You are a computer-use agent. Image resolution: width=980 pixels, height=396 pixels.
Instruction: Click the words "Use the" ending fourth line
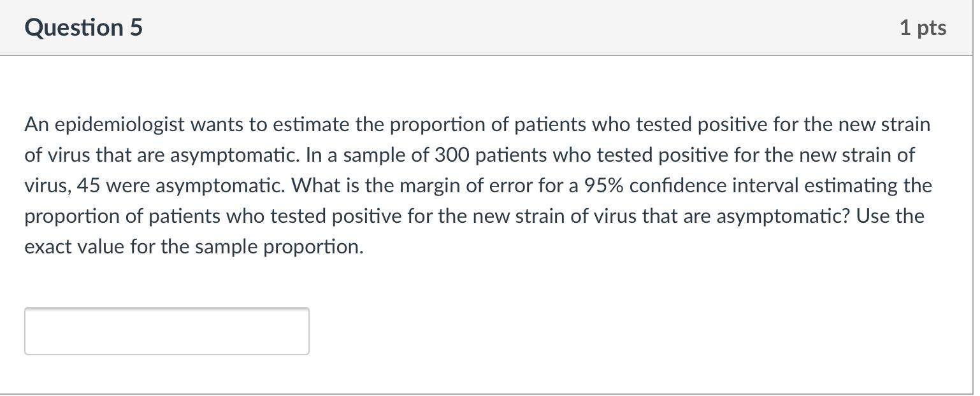click(x=890, y=216)
